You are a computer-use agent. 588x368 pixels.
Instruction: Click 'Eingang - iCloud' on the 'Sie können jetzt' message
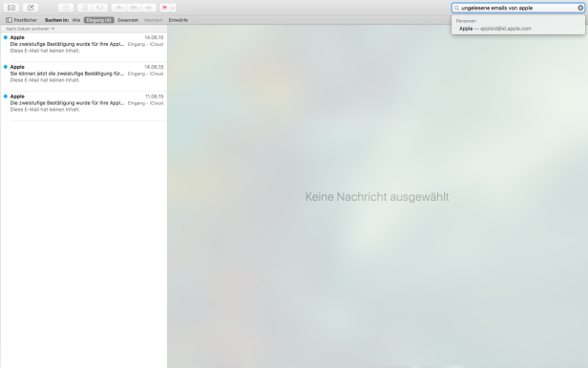point(145,74)
